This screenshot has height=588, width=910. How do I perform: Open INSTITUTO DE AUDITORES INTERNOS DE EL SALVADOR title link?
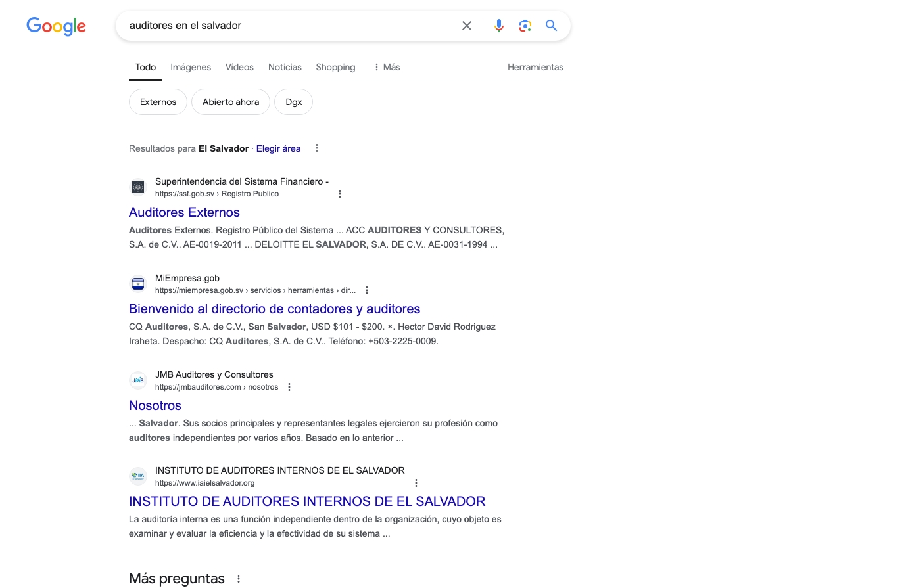click(307, 501)
